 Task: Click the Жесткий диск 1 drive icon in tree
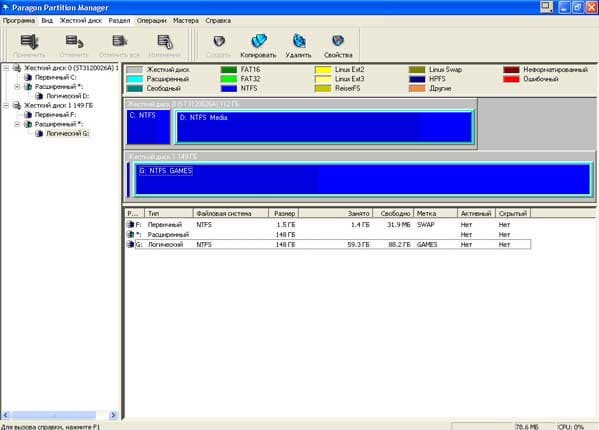click(x=17, y=105)
